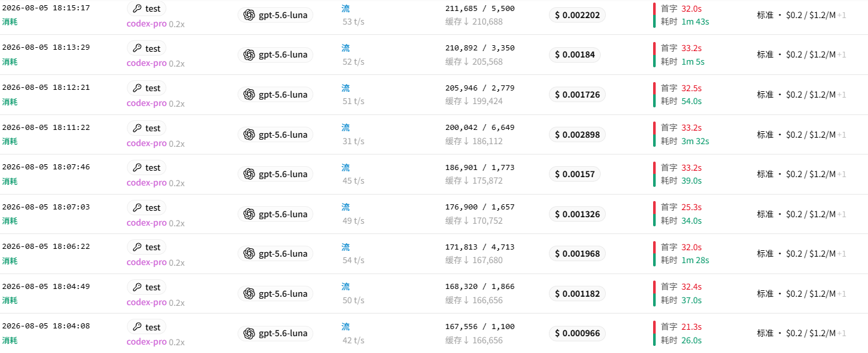Click the red-green latency bar beside 首字 25.3s

coord(654,214)
